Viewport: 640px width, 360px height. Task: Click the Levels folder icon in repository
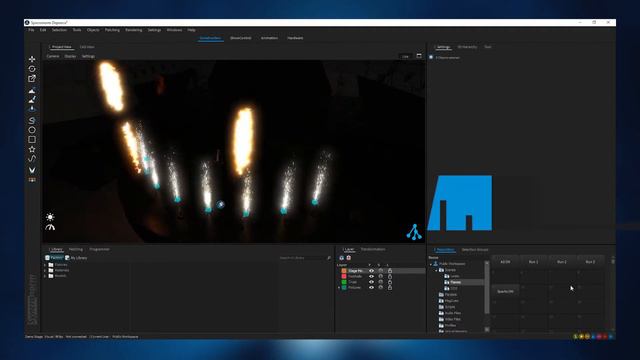447,276
